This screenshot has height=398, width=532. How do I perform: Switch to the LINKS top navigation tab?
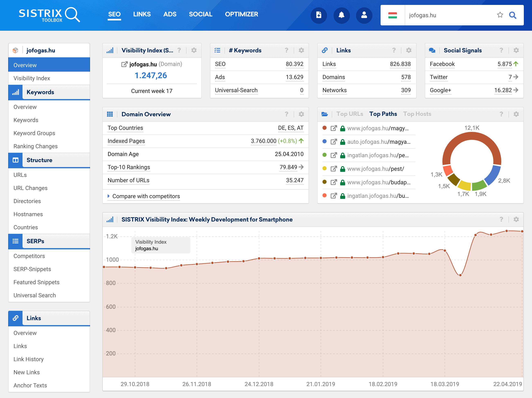click(x=142, y=14)
